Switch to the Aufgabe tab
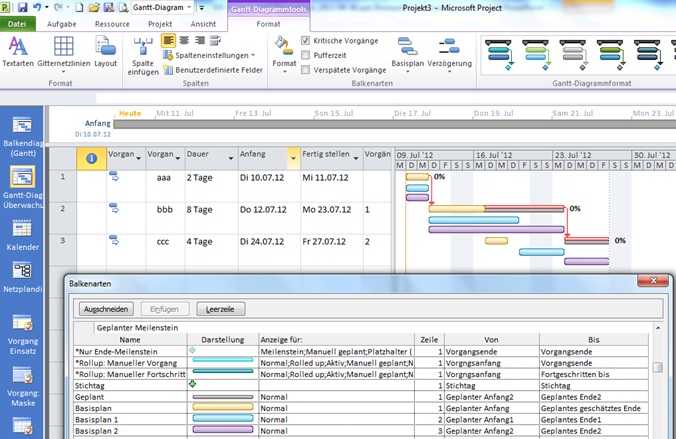This screenshot has height=439, width=676. 62,24
